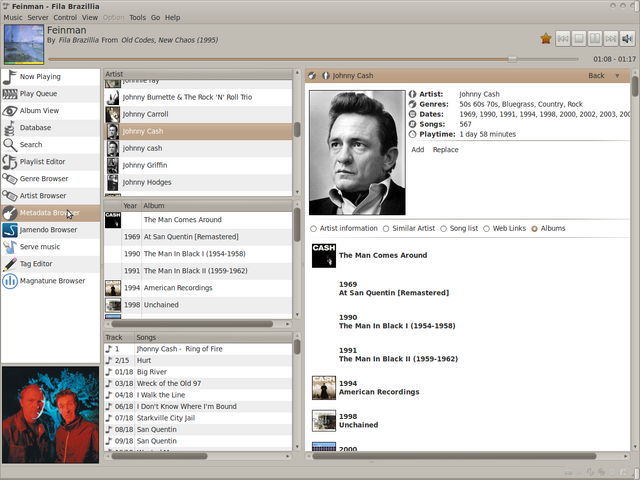Select the song Big River
This screenshot has width=640, height=480.
coord(198,372)
